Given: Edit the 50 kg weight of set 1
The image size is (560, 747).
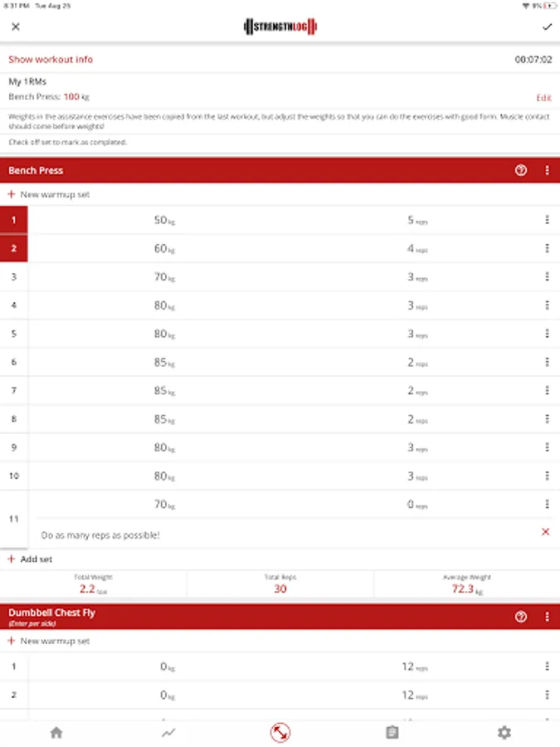Looking at the screenshot, I should pyautogui.click(x=164, y=220).
